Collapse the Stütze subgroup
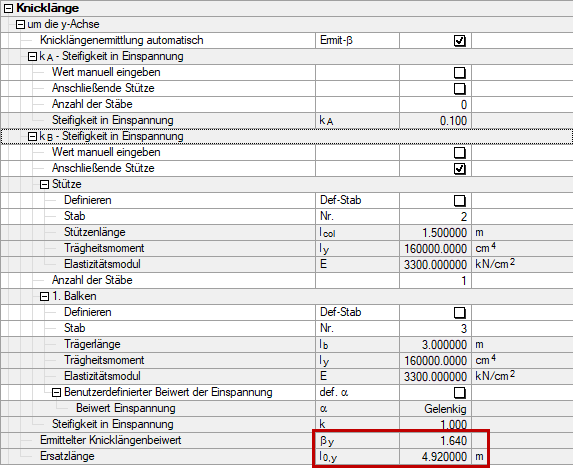The height and width of the screenshot is (476, 573). [44, 184]
